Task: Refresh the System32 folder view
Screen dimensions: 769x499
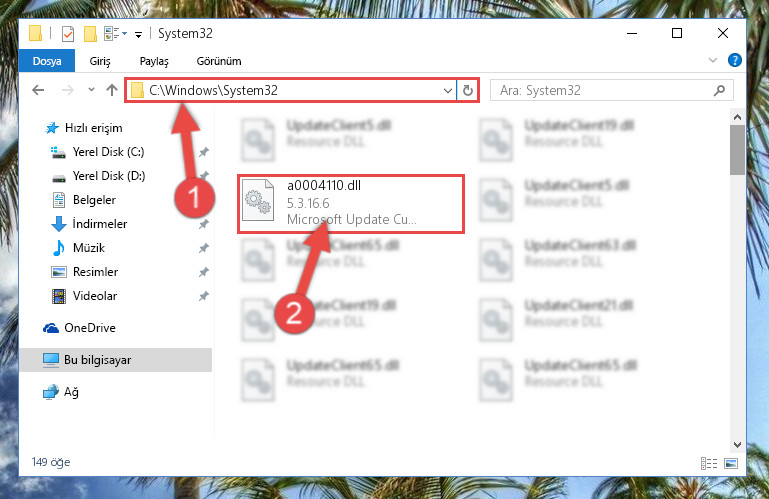Action: tap(467, 91)
